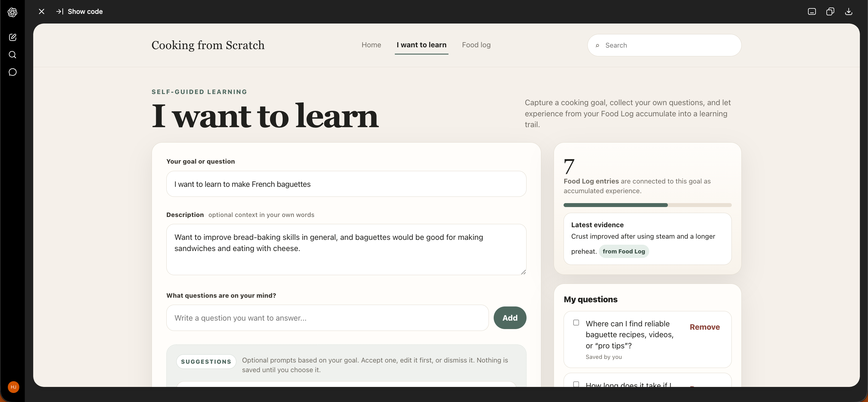This screenshot has width=868, height=402.
Task: Open search from the left sidebar
Action: 12,55
